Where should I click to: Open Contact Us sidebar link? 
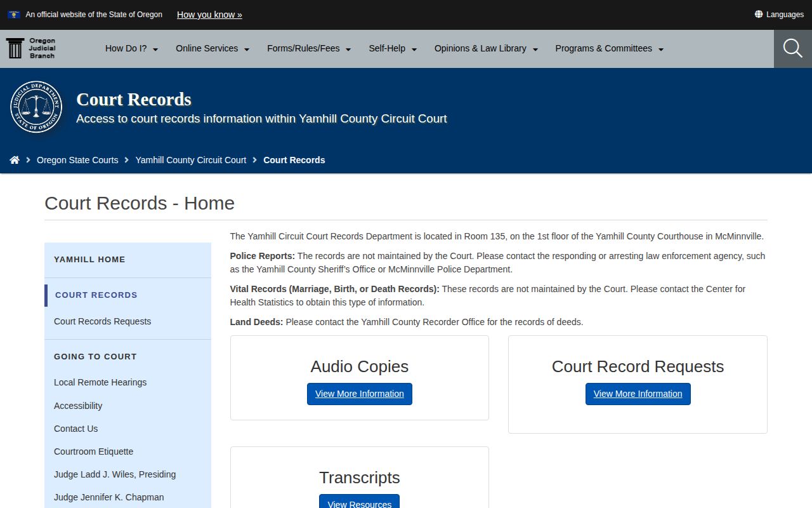[76, 429]
